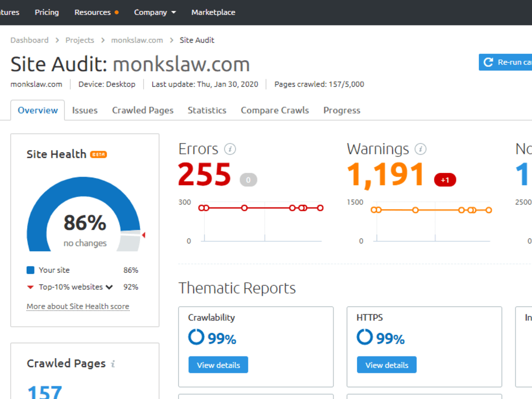
Task: Click the Pages crawled: 157/5,000 text
Action: [x=319, y=84]
